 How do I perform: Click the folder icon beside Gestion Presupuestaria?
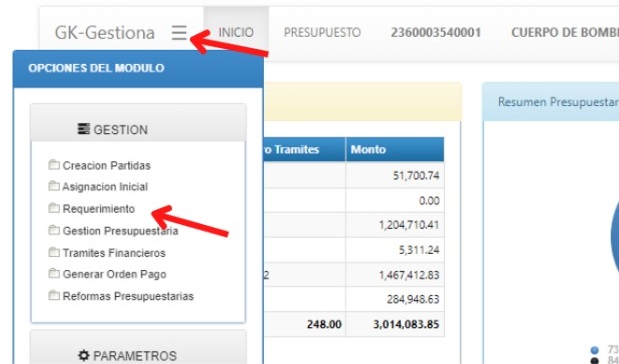tap(54, 230)
